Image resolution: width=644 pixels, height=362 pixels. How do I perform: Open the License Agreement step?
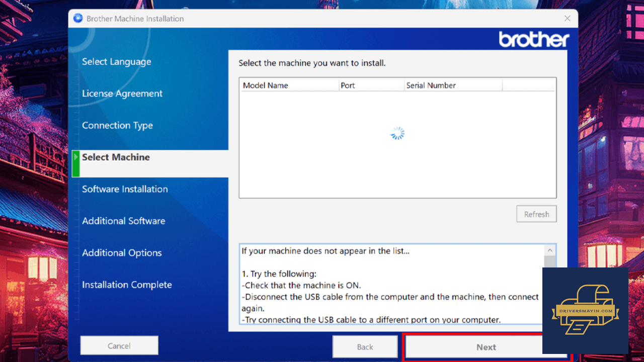[x=122, y=94]
